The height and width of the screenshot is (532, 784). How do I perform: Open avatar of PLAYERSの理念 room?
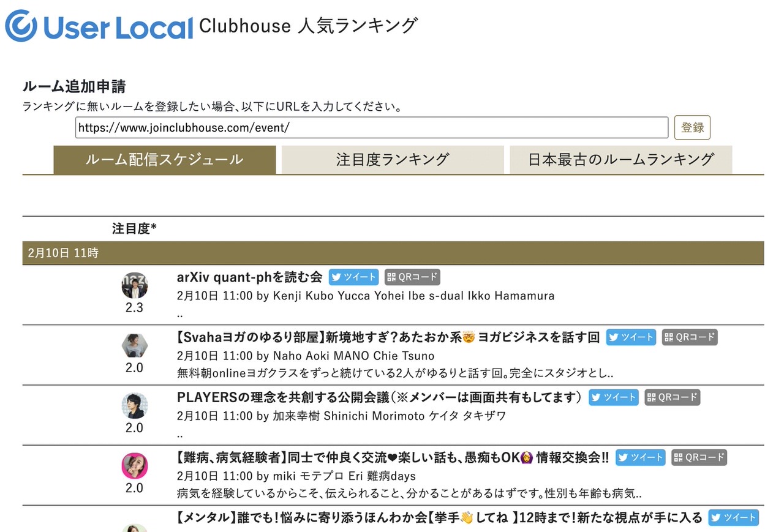pyautogui.click(x=134, y=405)
